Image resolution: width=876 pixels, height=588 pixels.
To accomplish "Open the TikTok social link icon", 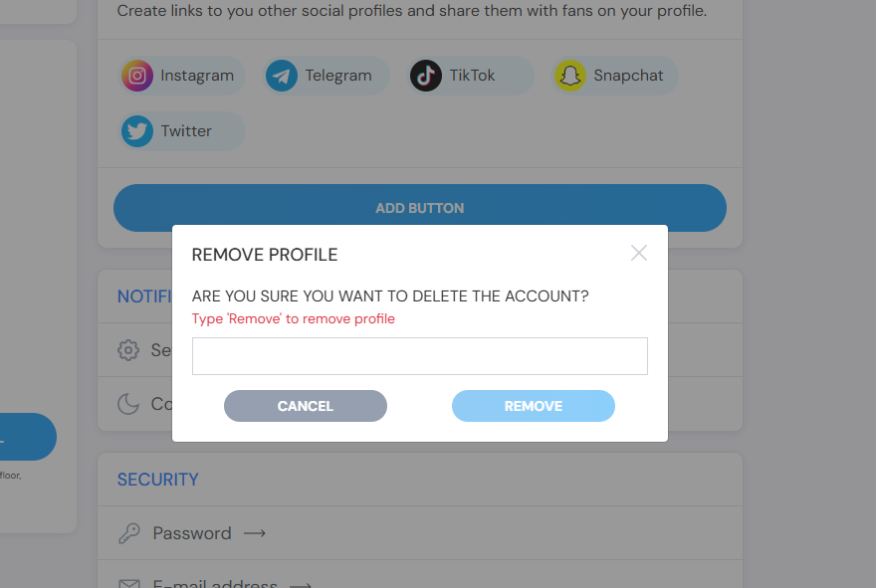I will [426, 76].
